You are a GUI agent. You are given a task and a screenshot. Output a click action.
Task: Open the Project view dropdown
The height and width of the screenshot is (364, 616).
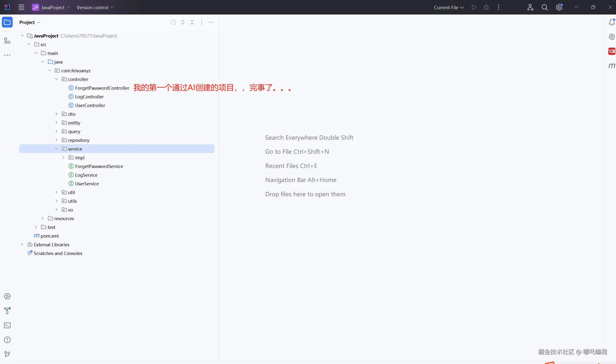(29, 22)
